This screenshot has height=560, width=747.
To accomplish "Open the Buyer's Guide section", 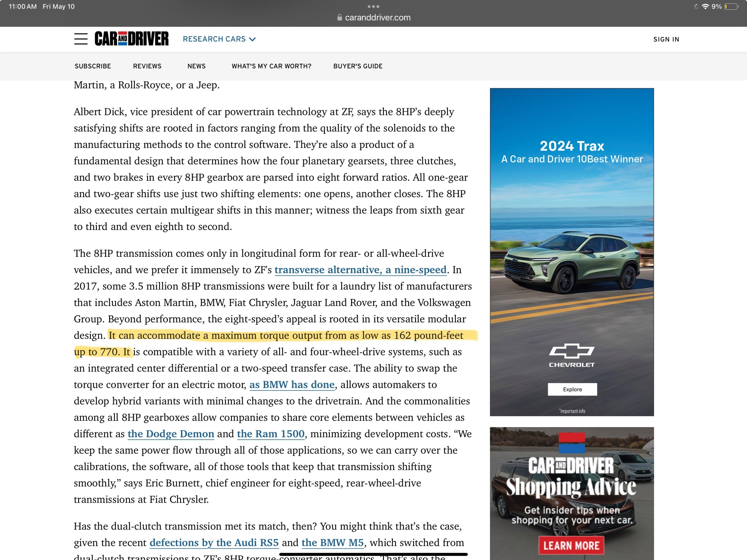I will (358, 66).
